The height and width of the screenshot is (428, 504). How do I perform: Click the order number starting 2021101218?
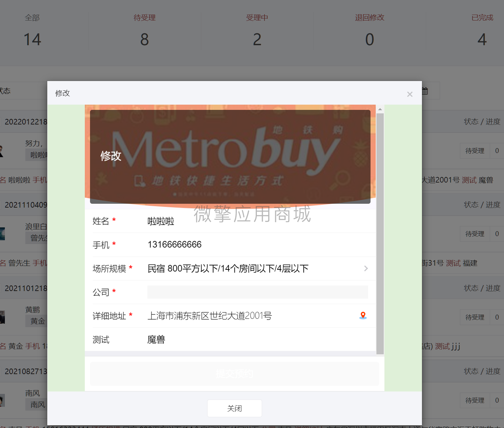pyautogui.click(x=26, y=288)
